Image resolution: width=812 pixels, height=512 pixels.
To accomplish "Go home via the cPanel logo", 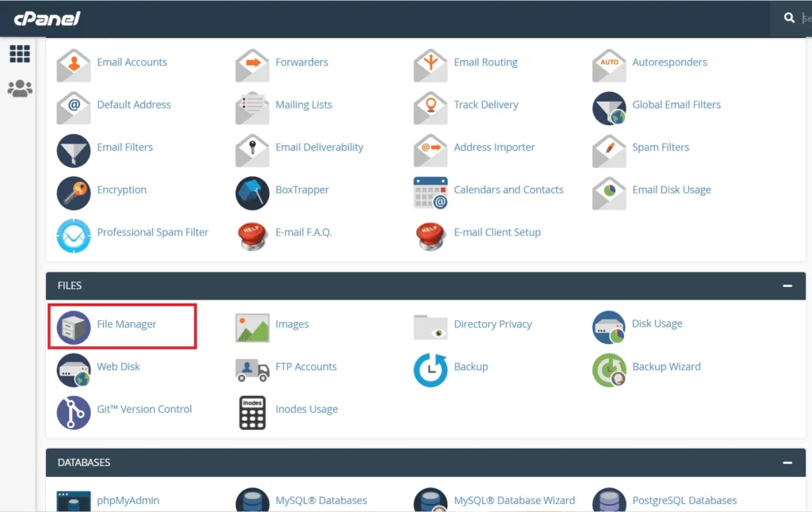I will pyautogui.click(x=47, y=19).
